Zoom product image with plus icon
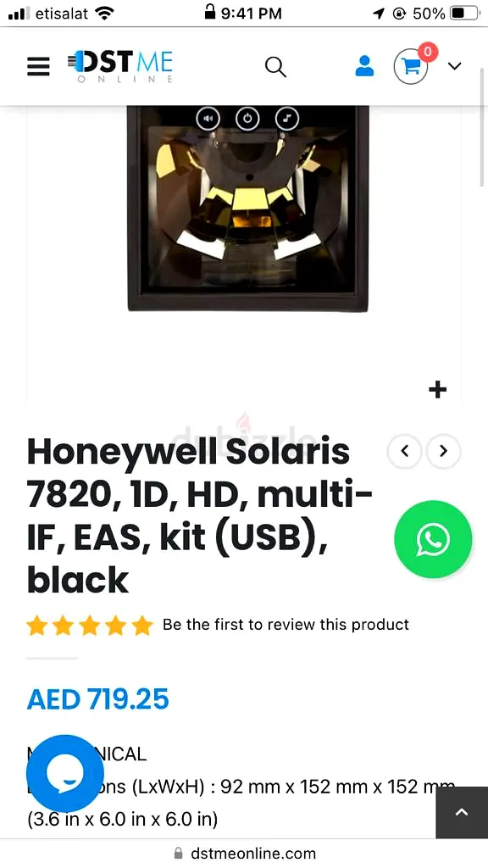Image resolution: width=488 pixels, height=868 pixels. tap(438, 390)
